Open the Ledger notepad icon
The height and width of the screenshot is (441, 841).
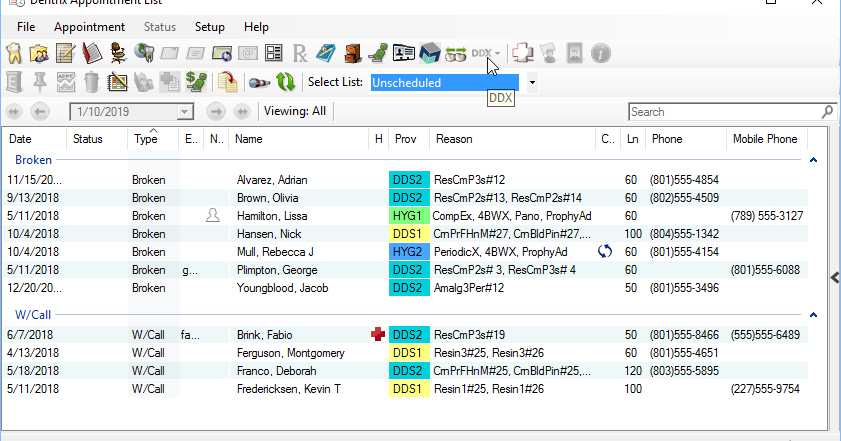(x=65, y=53)
